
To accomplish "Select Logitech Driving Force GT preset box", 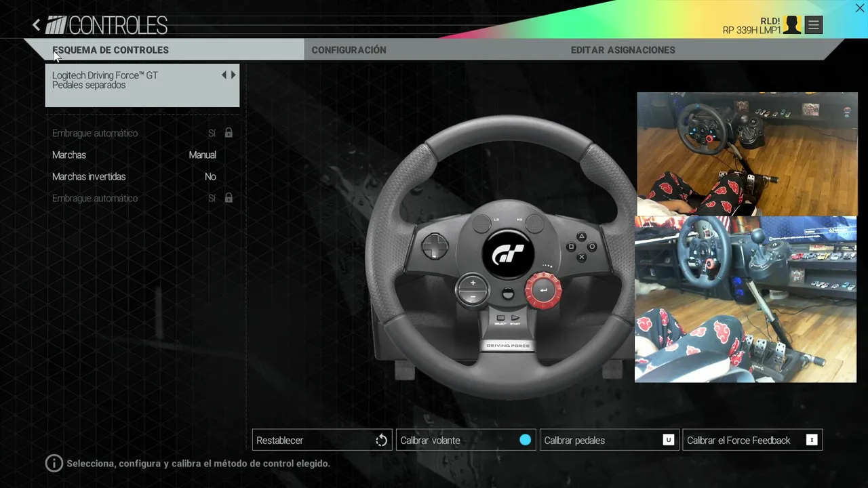I will pos(142,85).
